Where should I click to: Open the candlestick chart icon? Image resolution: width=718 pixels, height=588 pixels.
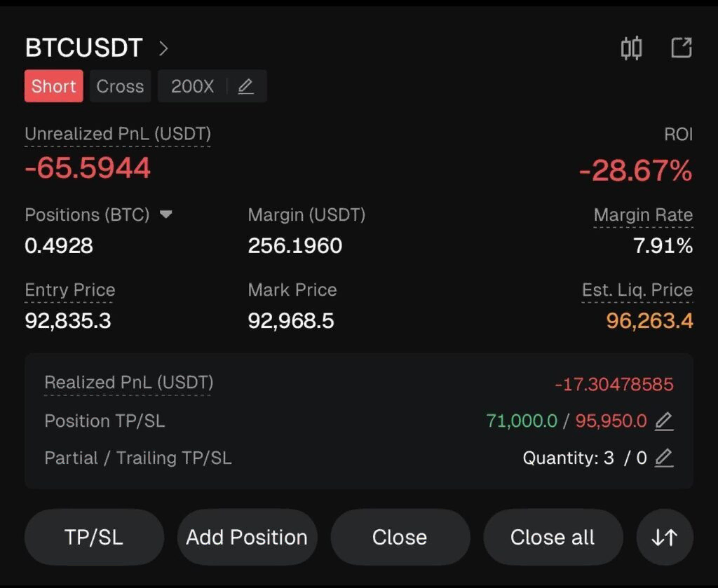631,48
